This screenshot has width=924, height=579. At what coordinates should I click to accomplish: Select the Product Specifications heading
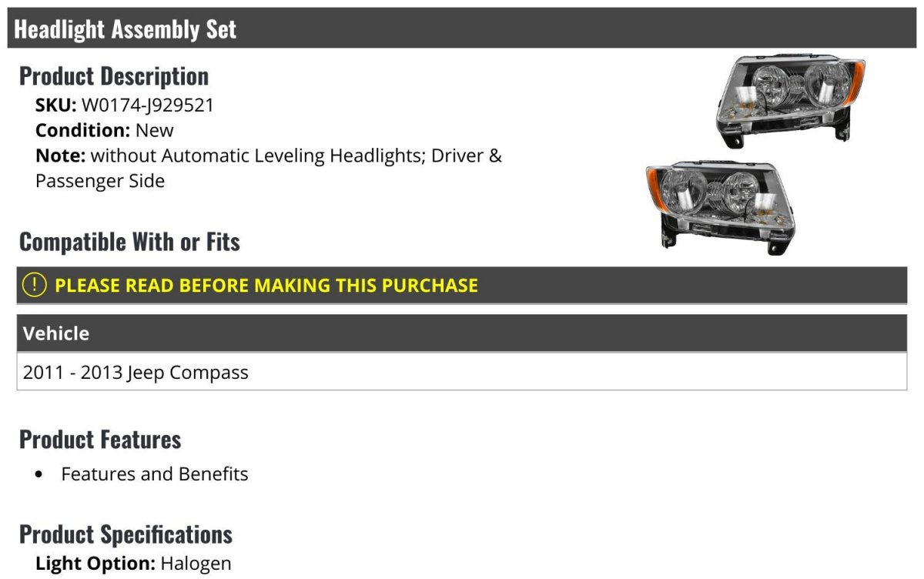126,534
